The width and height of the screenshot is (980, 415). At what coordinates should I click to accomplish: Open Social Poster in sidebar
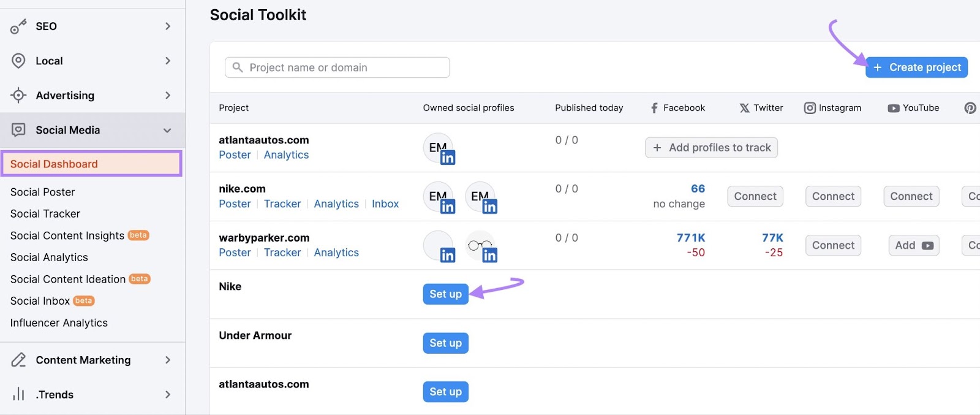(42, 192)
